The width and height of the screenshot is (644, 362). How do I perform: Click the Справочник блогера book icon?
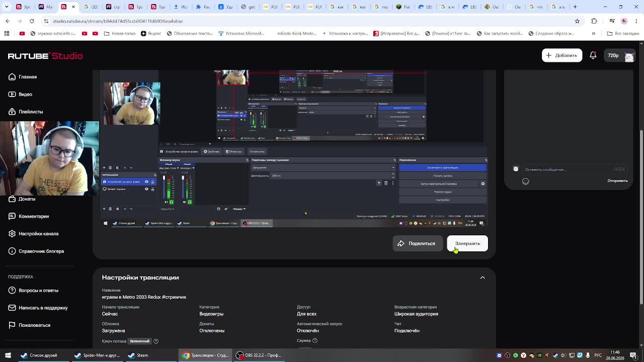tap(12, 251)
